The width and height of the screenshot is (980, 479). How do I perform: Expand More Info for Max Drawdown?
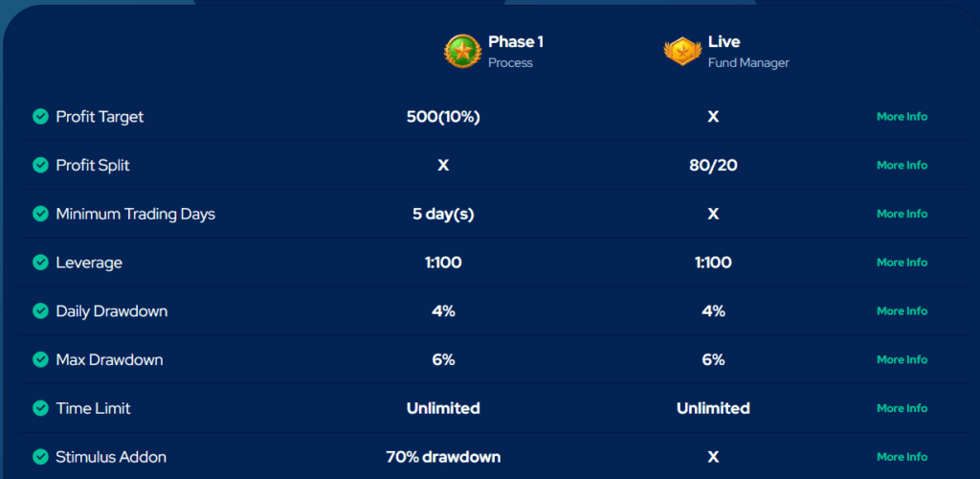pyautogui.click(x=902, y=359)
